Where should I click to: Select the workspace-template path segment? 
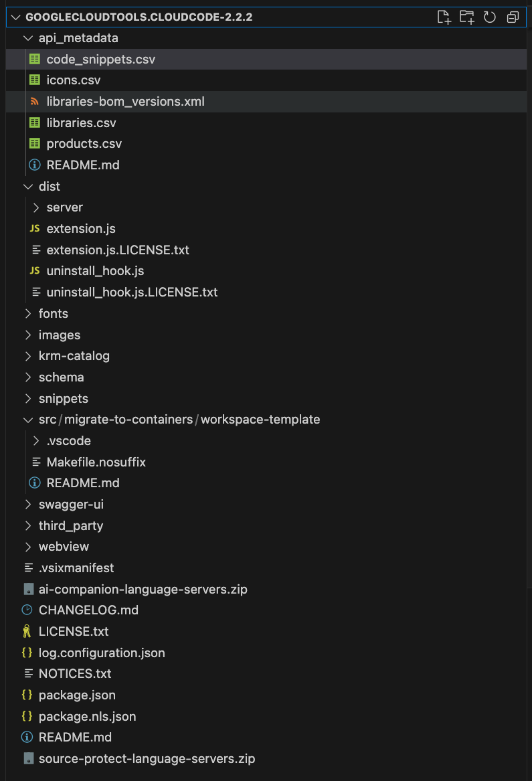point(260,420)
